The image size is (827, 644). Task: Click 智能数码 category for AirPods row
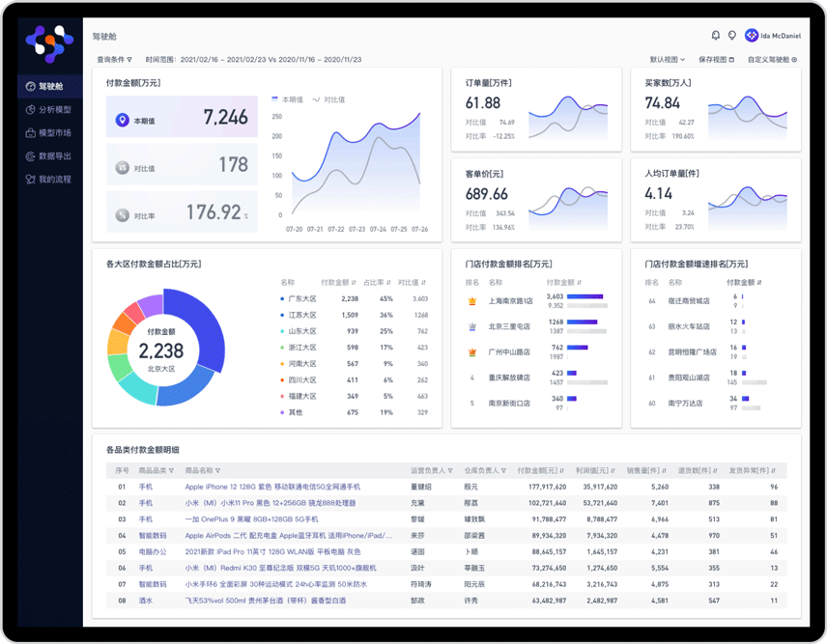(153, 536)
